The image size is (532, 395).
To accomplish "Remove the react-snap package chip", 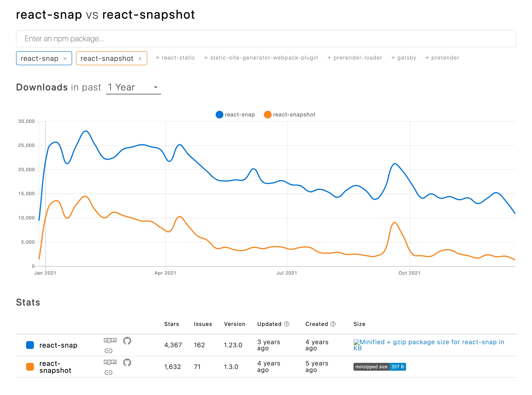I will point(65,58).
